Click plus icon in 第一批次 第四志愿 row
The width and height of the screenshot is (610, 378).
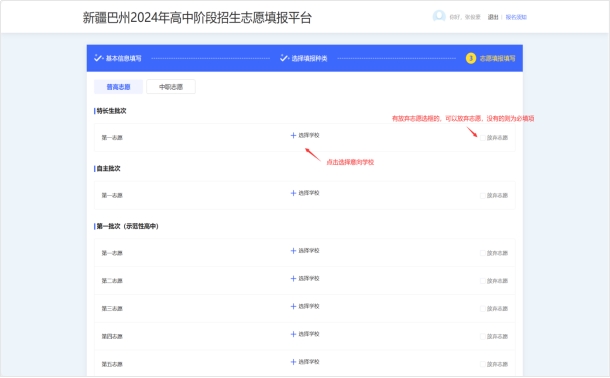293,334
